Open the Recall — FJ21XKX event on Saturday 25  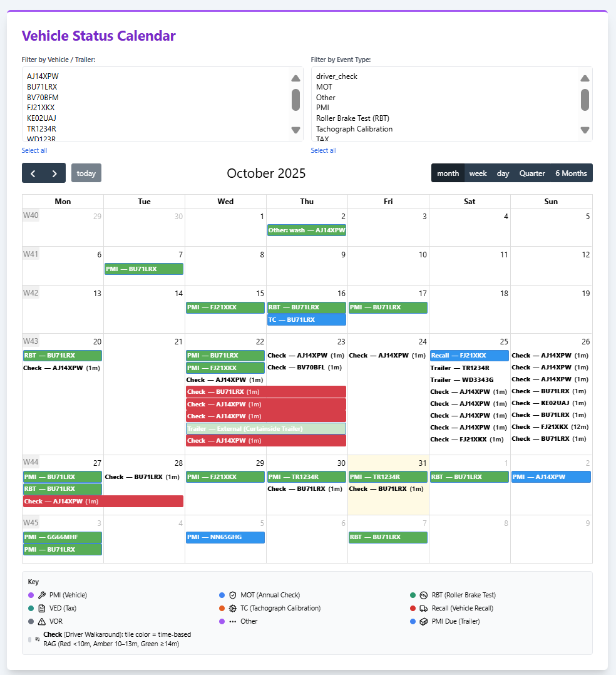pos(469,356)
